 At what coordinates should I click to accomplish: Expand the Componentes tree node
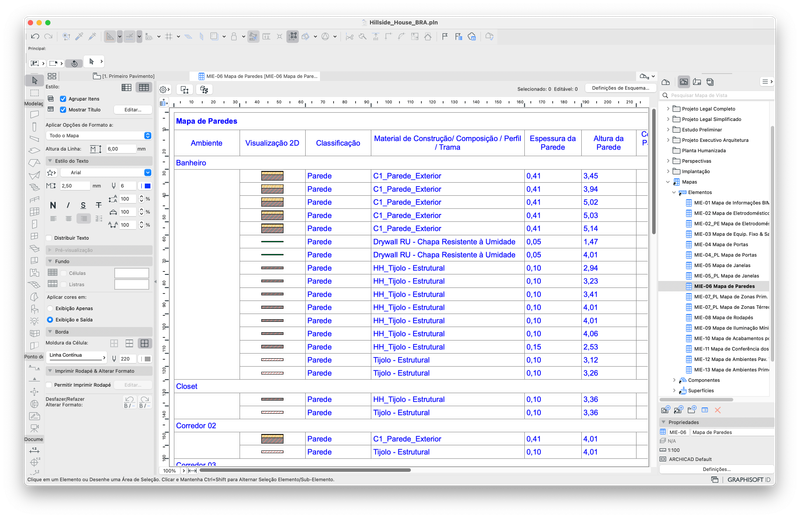pyautogui.click(x=674, y=380)
